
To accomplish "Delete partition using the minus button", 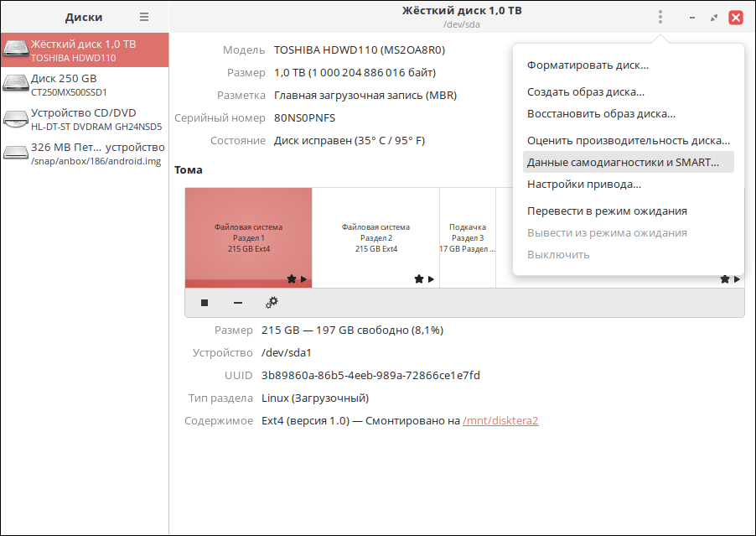I will click(238, 303).
